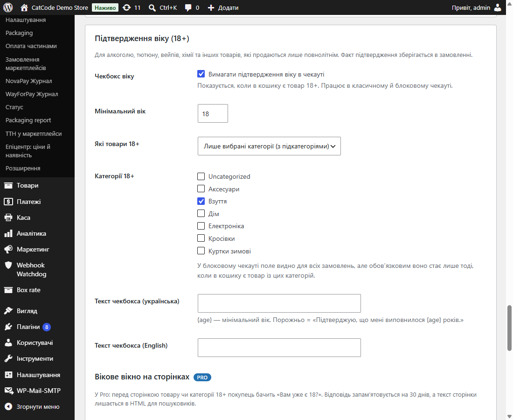
Task: Click the Мінімальний вік number field
Action: [213, 113]
